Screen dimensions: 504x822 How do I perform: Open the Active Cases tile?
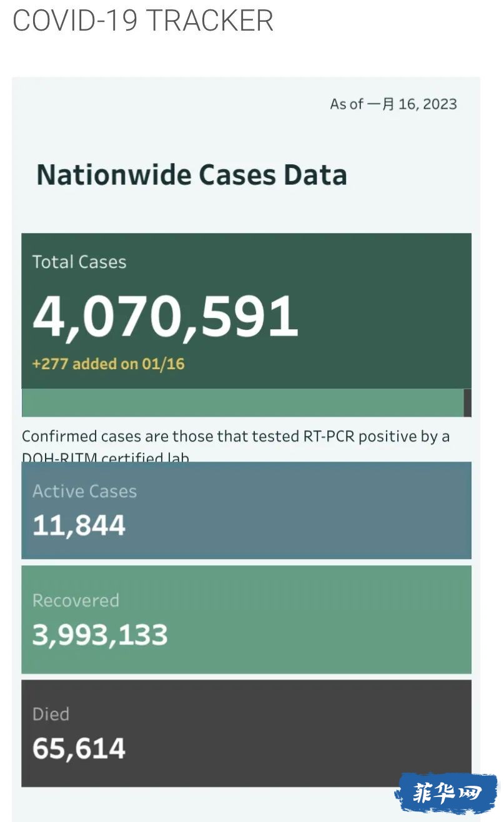246,510
